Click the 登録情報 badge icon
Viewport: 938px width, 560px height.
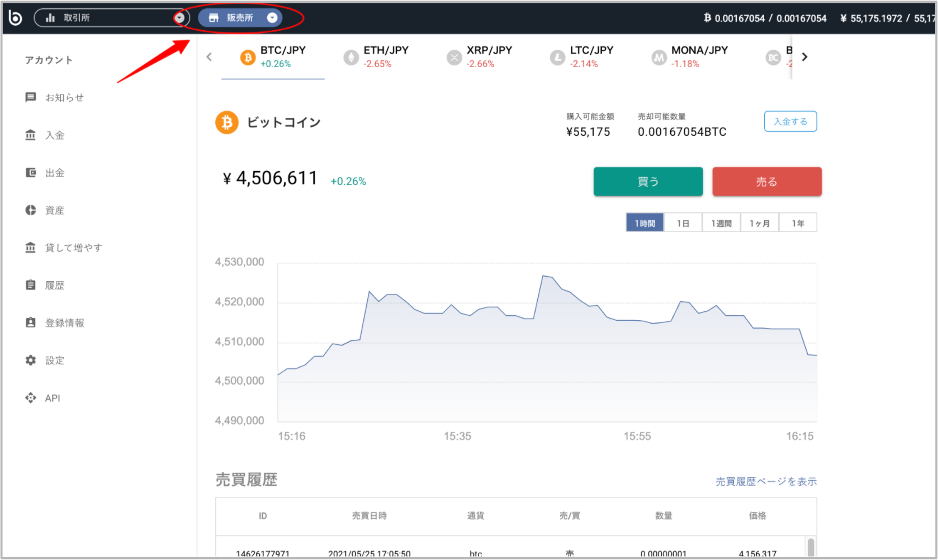[31, 322]
